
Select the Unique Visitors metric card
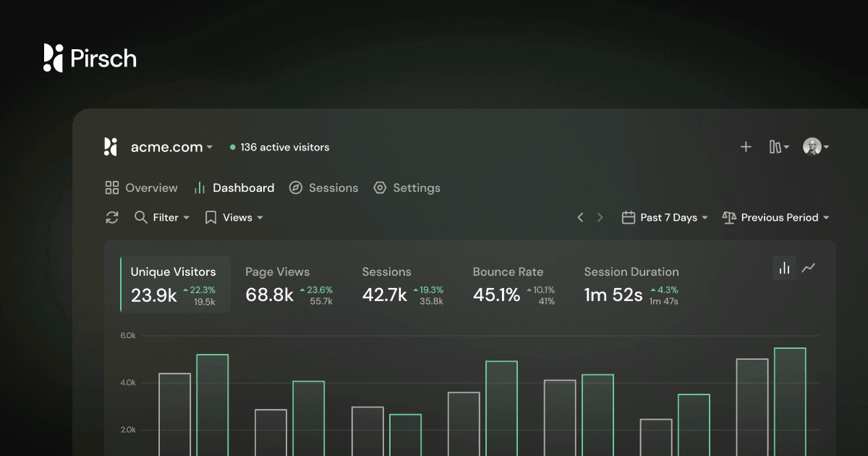174,284
